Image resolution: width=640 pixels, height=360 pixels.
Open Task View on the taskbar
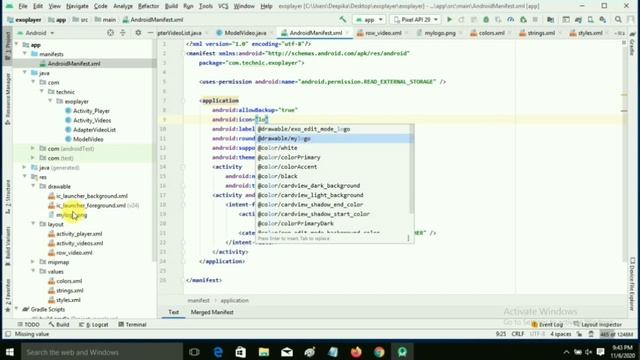pyautogui.click(x=194, y=352)
